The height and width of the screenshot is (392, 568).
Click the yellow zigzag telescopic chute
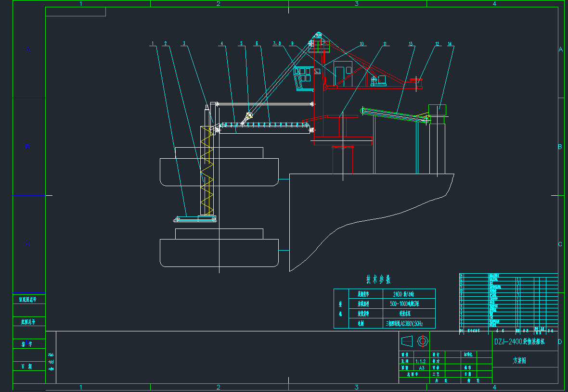[207, 173]
